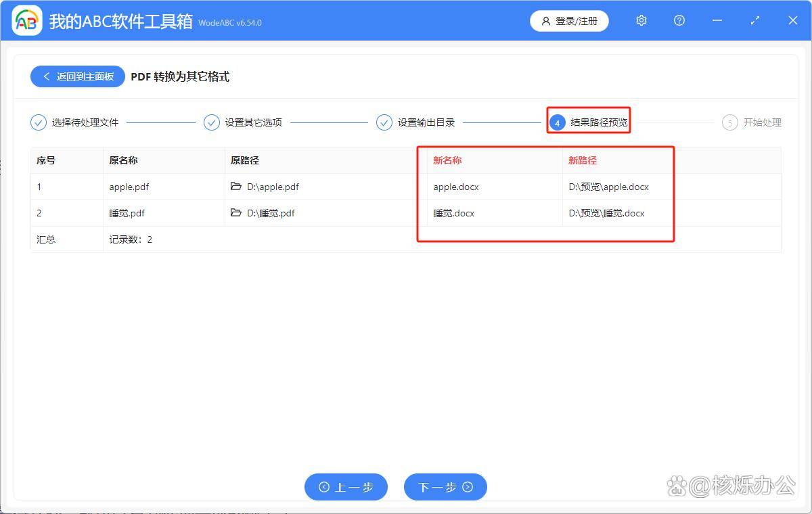Go to step 选择待处理文件
The width and height of the screenshot is (812, 514).
85,122
